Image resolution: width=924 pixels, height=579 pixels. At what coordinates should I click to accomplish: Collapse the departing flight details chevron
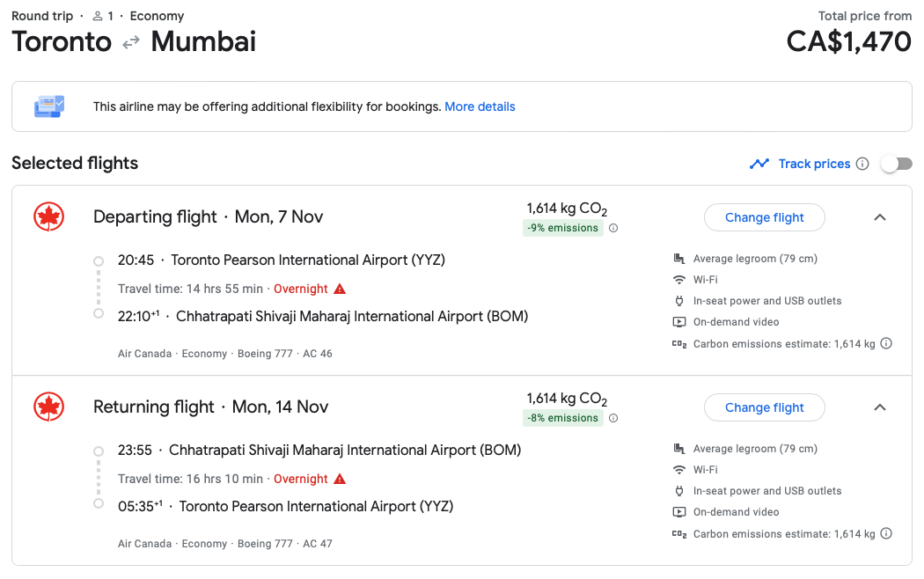point(879,217)
